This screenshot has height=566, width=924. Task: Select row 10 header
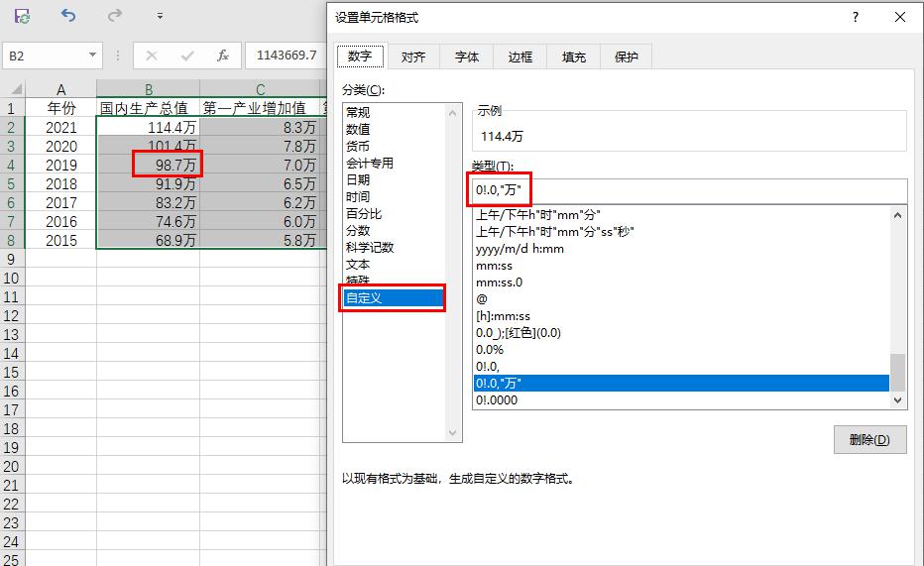(12, 278)
